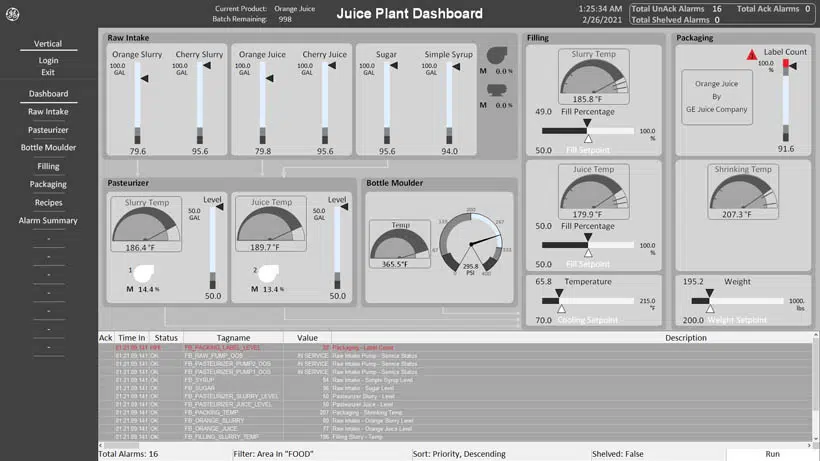Click the GE logo icon

click(13, 14)
